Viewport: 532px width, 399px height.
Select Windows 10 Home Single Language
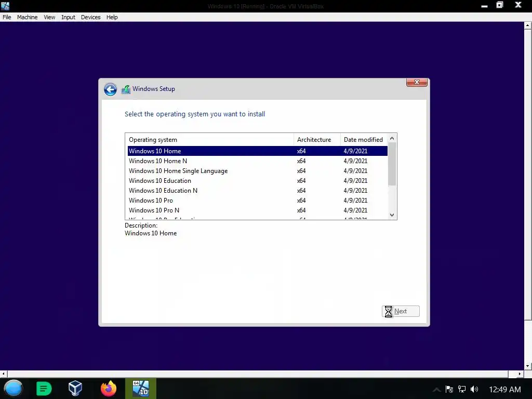(x=258, y=170)
